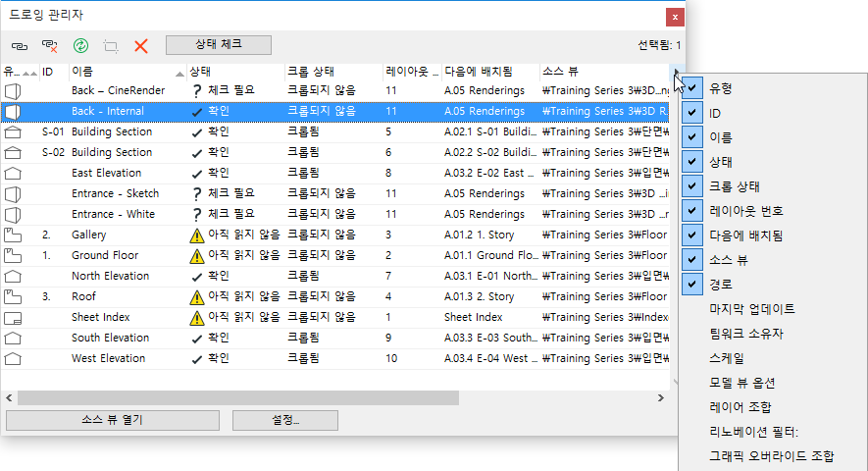This screenshot has width=868, height=471.
Task: Click the warning triangle on Ground Floor row
Action: pos(196,256)
